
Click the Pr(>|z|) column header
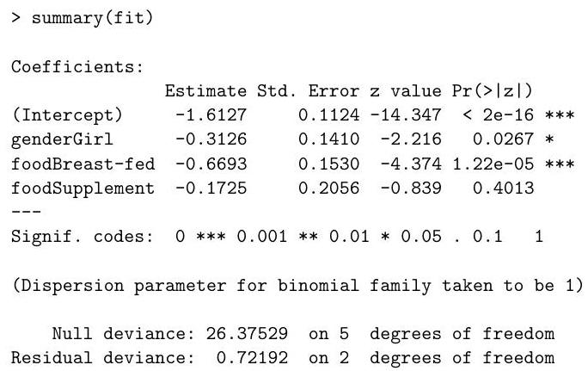click(x=486, y=90)
